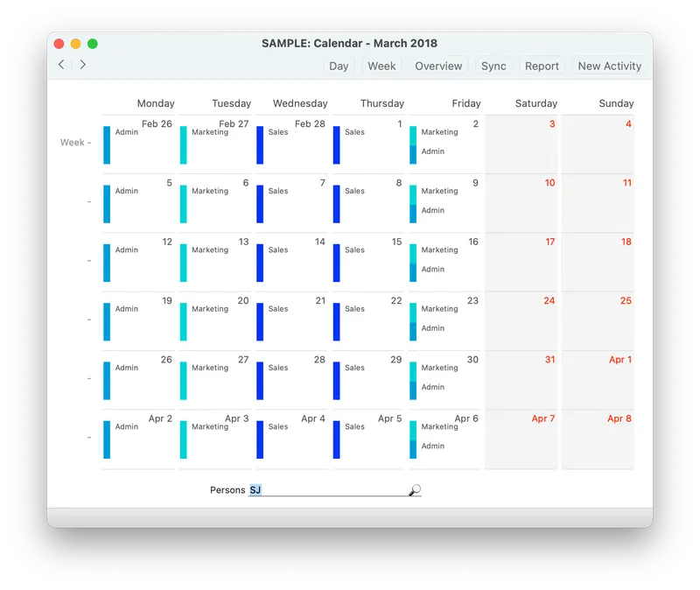
Task: Go to previous month with back arrow
Action: [61, 64]
